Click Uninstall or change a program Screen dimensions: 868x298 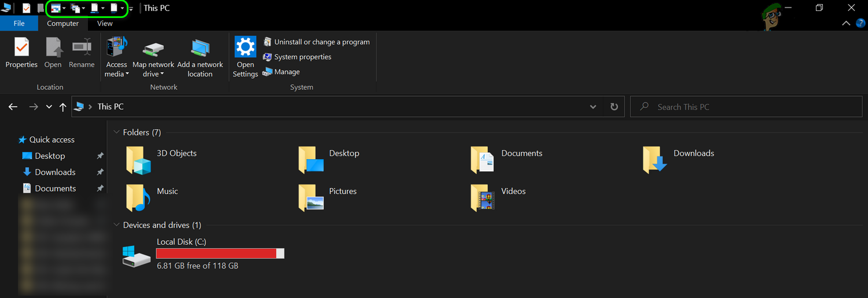click(322, 42)
